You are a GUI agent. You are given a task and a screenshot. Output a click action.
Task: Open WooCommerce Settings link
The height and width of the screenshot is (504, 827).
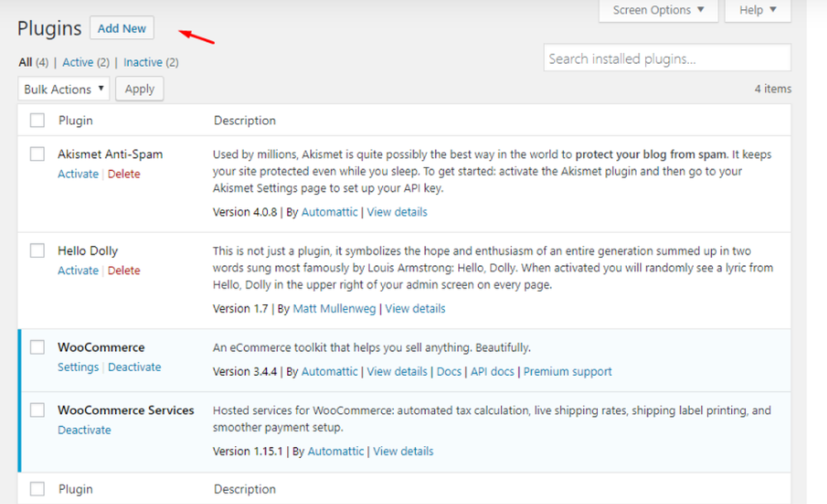tap(78, 367)
